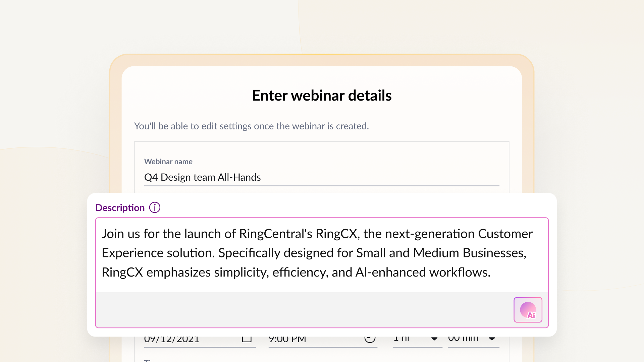
Task: Click the edit settings helper text
Action: (x=251, y=126)
